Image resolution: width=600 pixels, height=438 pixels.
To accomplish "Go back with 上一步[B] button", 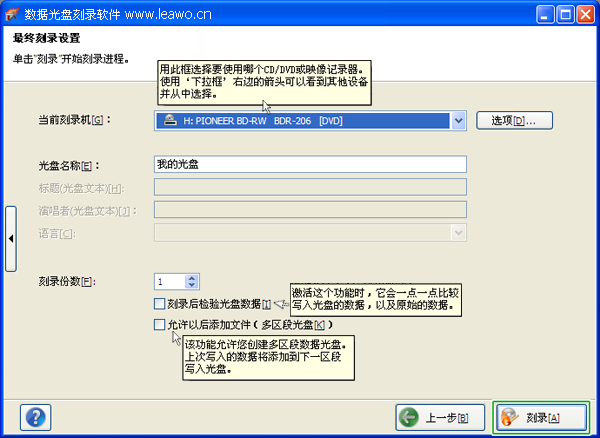I will point(440,417).
